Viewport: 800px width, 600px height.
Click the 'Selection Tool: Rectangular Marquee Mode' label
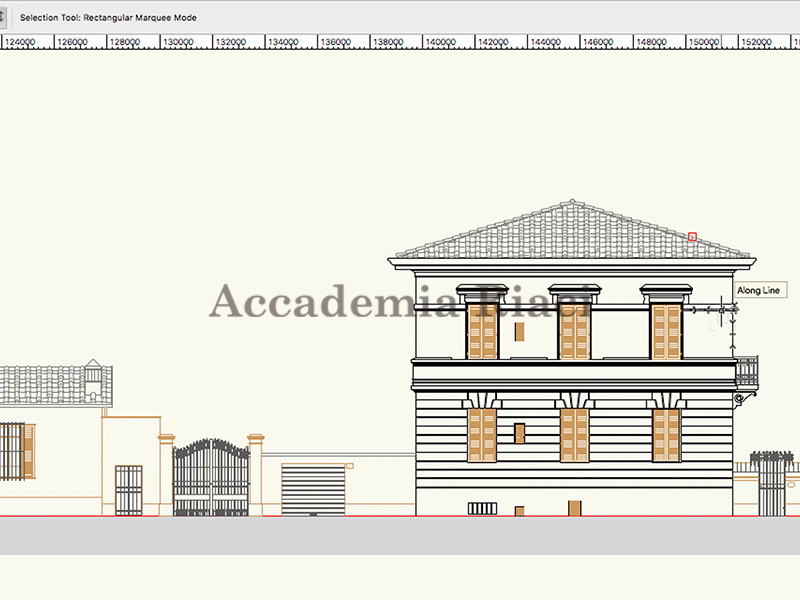click(x=108, y=17)
